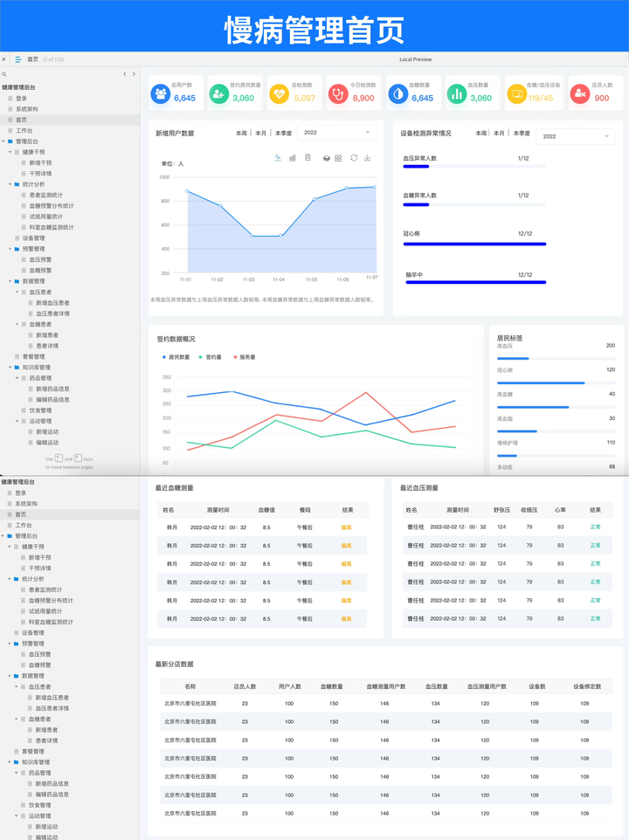This screenshot has height=840, width=629.
Task: Click the sidebar search magnifier icon
Action: (4, 74)
